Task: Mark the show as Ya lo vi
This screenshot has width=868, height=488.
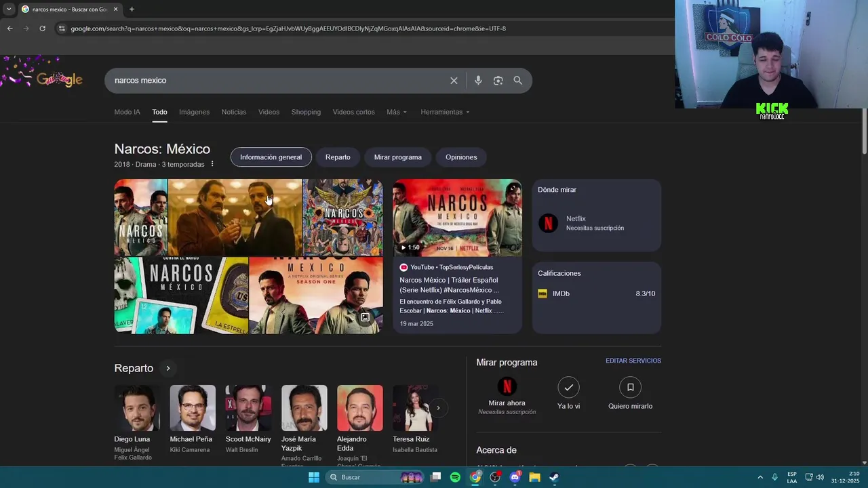Action: (x=568, y=387)
